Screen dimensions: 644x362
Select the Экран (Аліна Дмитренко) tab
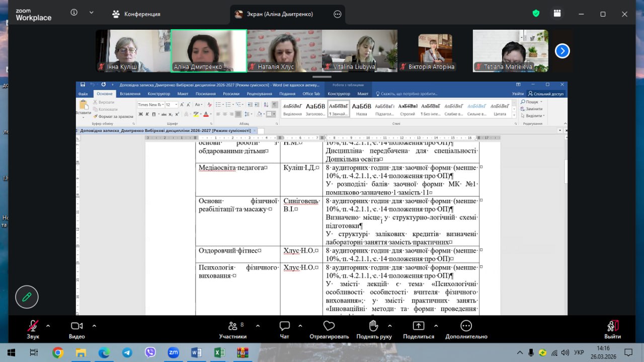point(280,14)
